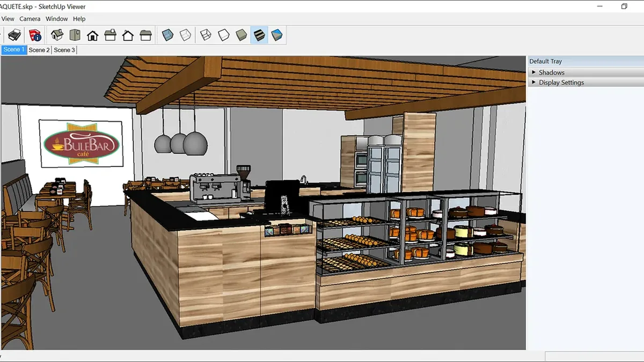Select the Shaded face style

point(241,35)
